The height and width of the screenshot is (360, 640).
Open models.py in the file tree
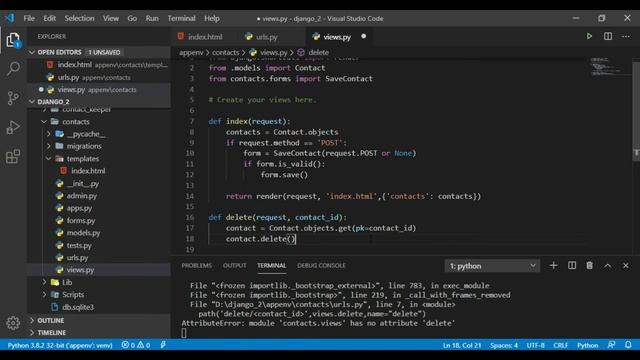point(99,233)
